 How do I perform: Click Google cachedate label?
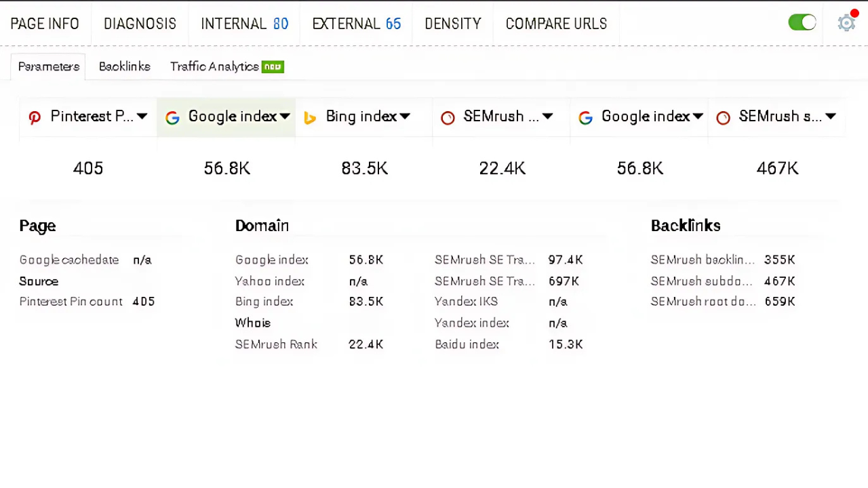pyautogui.click(x=69, y=260)
